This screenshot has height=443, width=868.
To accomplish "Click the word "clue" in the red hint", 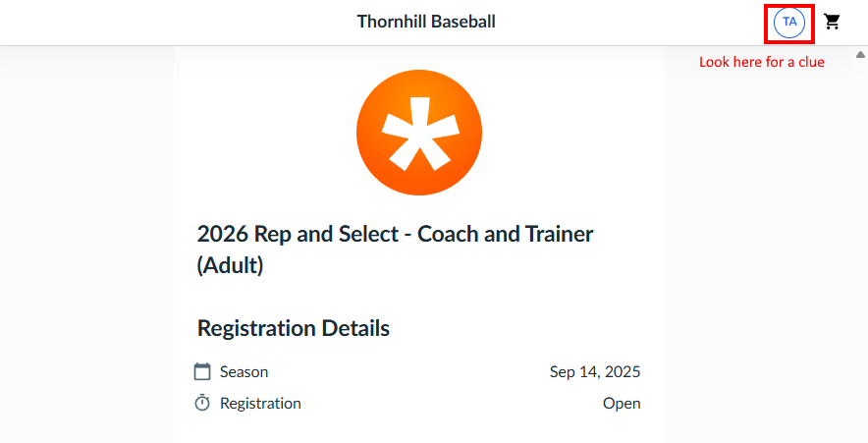I will pos(810,62).
